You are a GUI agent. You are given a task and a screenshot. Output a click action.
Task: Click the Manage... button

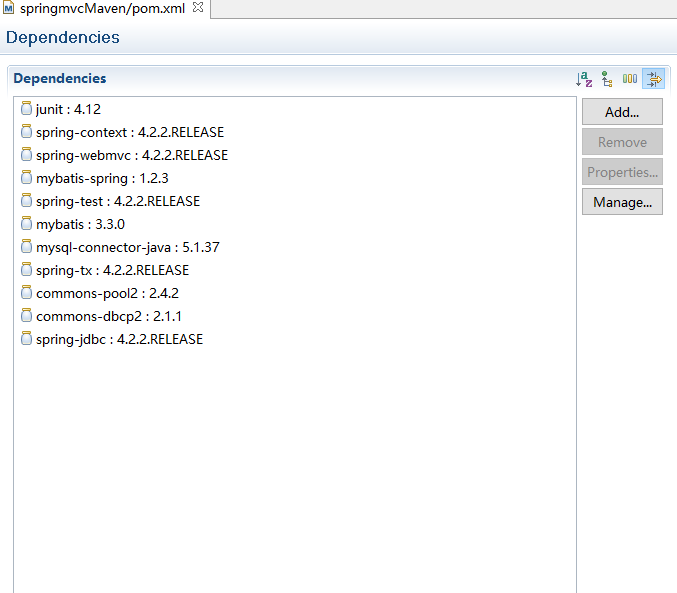click(x=622, y=202)
